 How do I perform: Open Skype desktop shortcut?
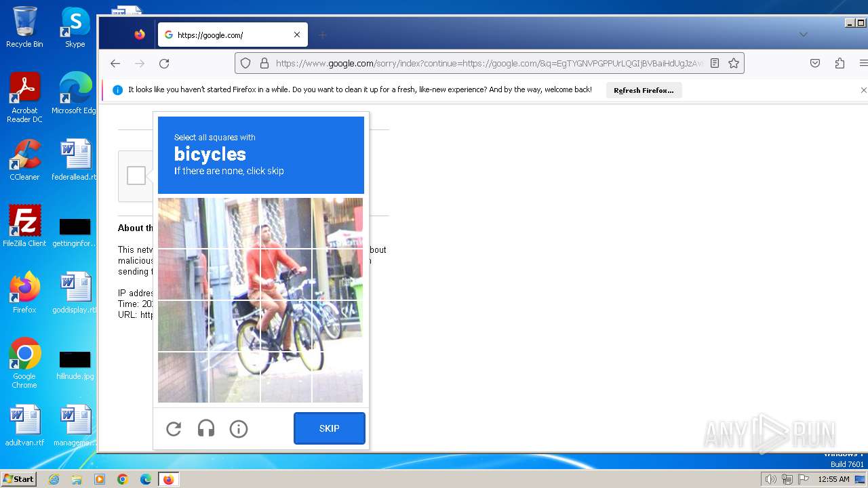[75, 27]
